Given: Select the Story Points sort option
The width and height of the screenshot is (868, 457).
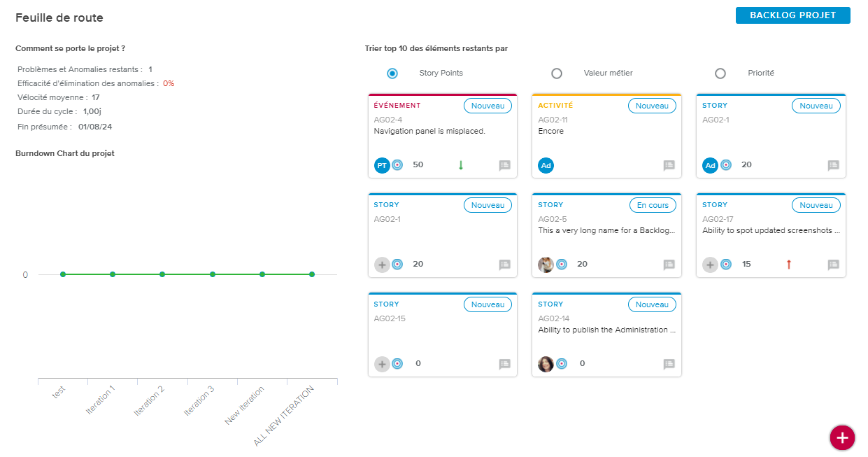Looking at the screenshot, I should point(392,73).
